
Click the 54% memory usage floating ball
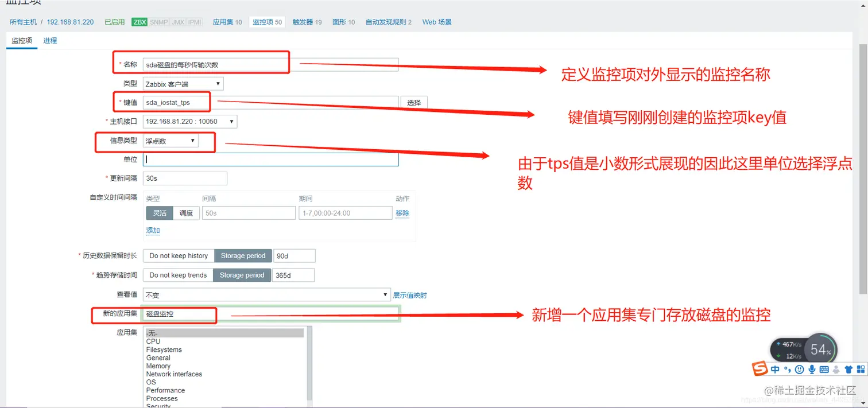820,349
